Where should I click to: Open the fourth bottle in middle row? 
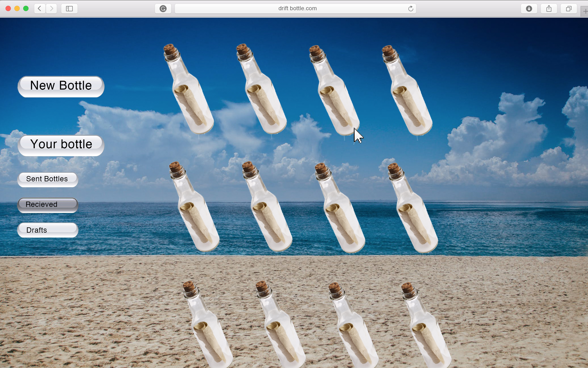413,208
